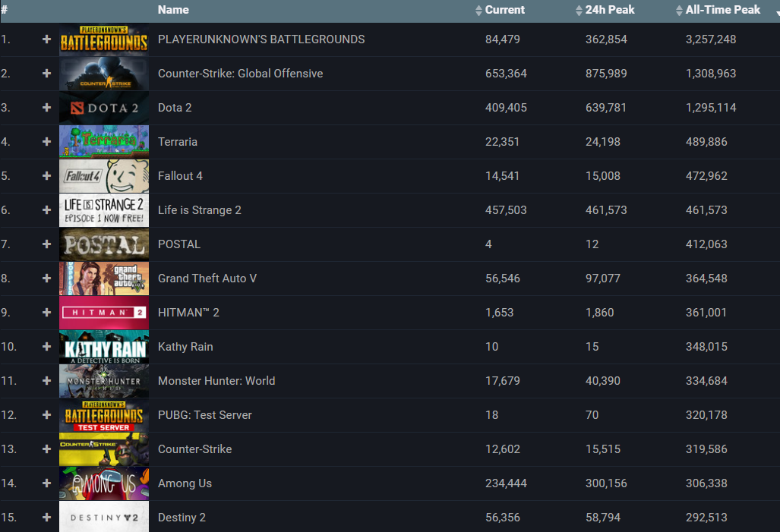Open PUBG: Test Server name link

point(205,414)
